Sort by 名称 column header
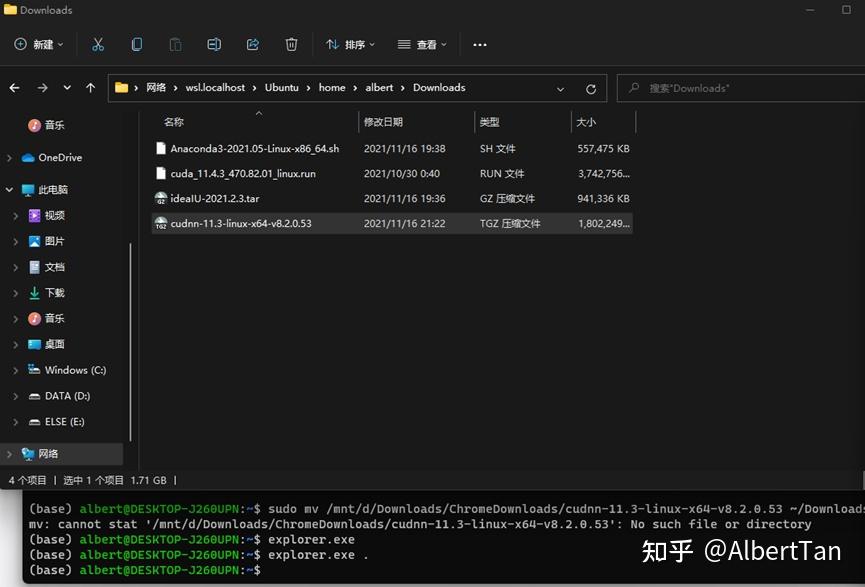The image size is (865, 587). tap(174, 122)
